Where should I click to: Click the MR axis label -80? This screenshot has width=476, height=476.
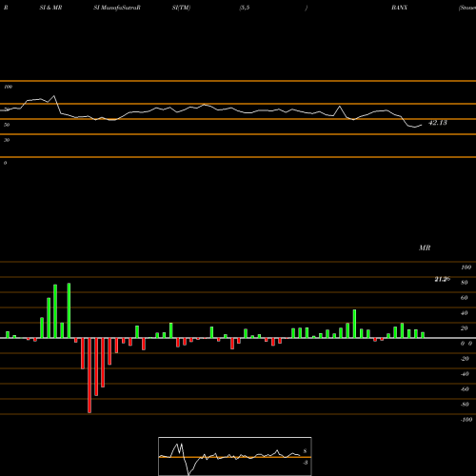pos(465,405)
